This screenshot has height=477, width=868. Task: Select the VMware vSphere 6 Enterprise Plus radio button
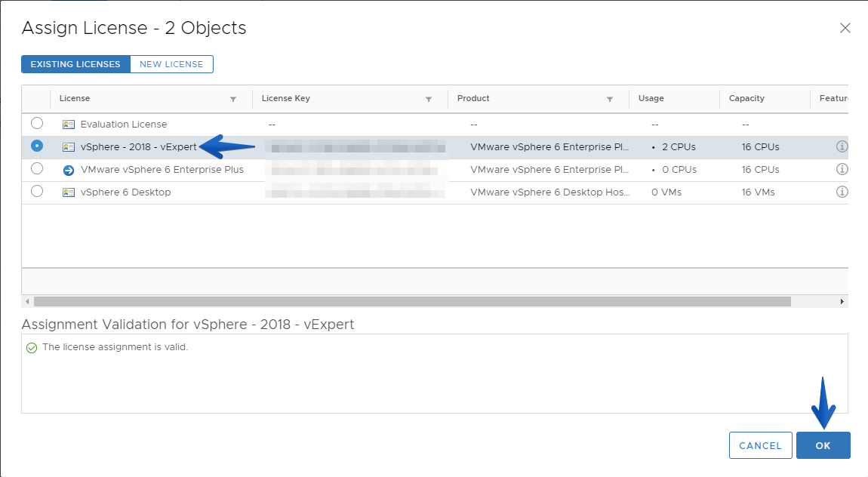point(37,168)
